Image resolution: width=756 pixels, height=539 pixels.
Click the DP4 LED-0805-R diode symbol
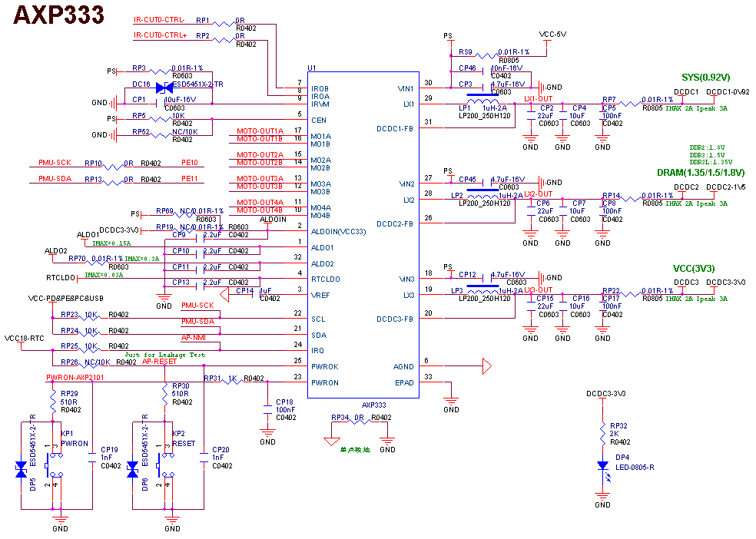pos(602,465)
